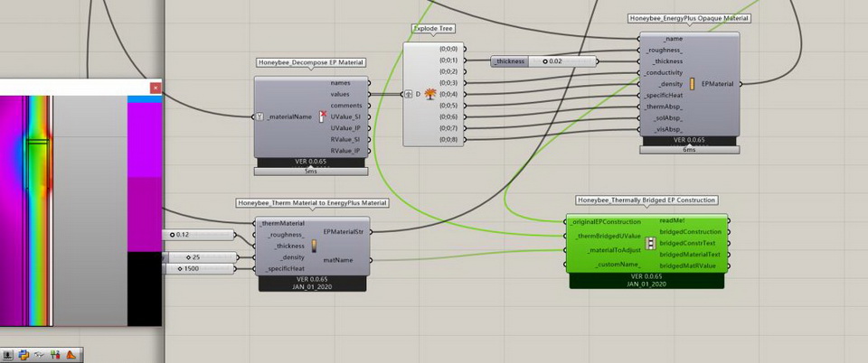Click the orange triangle icon in bottom toolbar
Image resolution: width=868 pixels, height=363 pixels.
click(72, 355)
